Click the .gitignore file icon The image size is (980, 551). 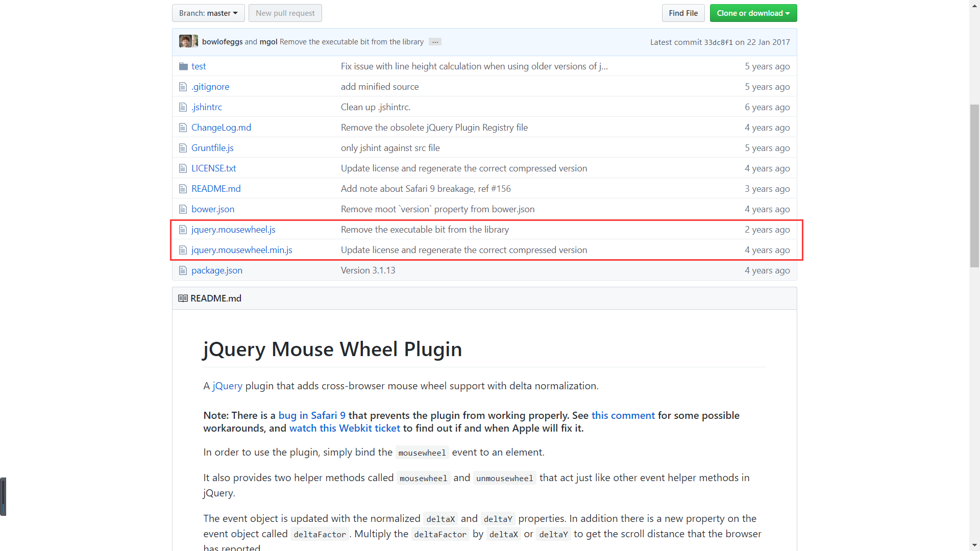pos(183,87)
